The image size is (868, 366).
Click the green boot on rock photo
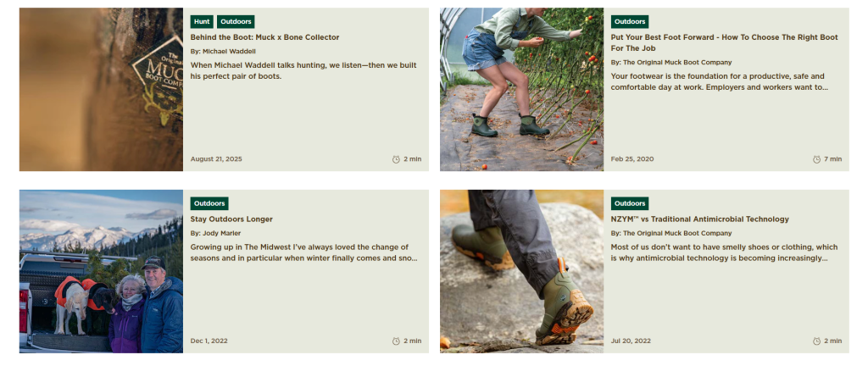[x=521, y=271]
